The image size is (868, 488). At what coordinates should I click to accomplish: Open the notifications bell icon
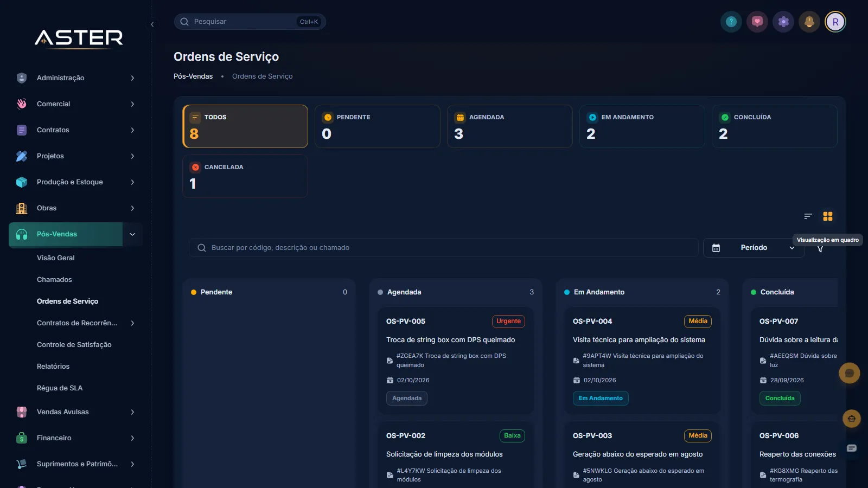pos(809,22)
